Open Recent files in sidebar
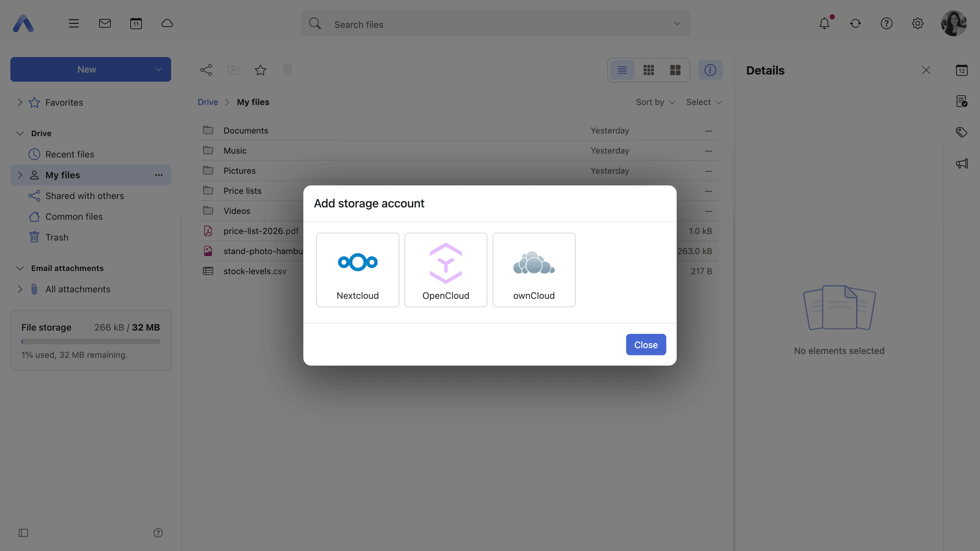980x551 pixels. point(90,154)
